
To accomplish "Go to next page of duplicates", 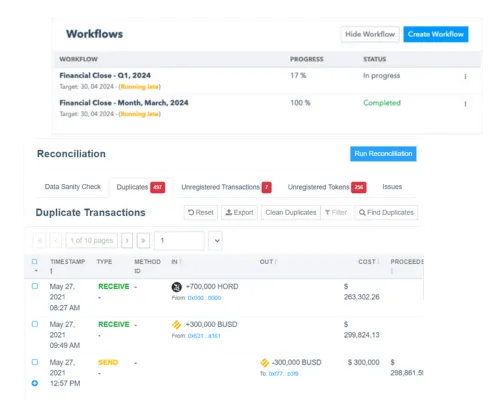I will pos(127,240).
